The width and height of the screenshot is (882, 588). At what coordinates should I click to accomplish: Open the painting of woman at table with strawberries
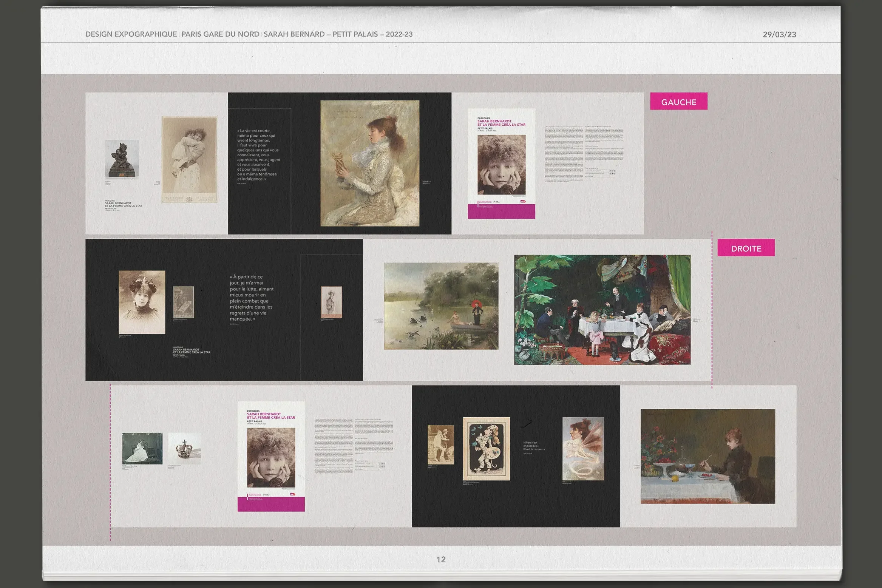tap(707, 456)
